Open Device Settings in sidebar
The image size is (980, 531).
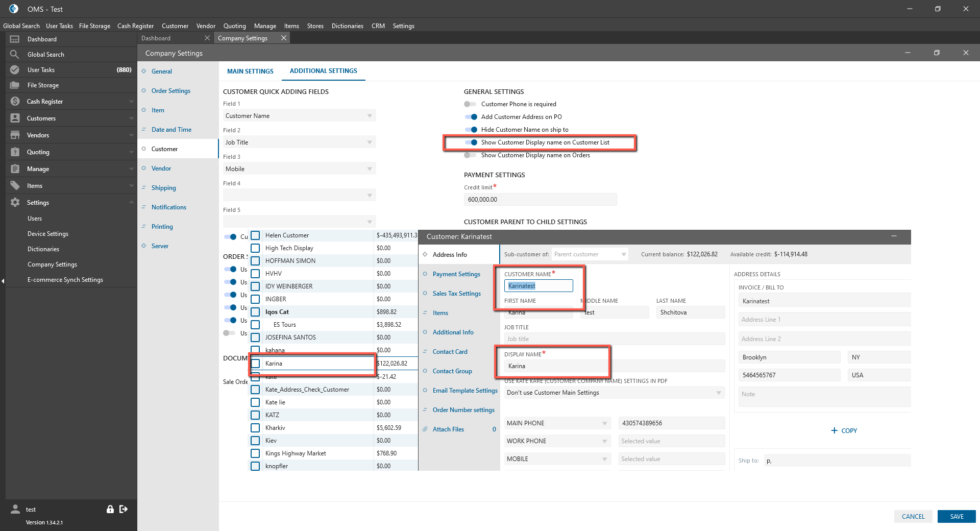[x=48, y=234]
